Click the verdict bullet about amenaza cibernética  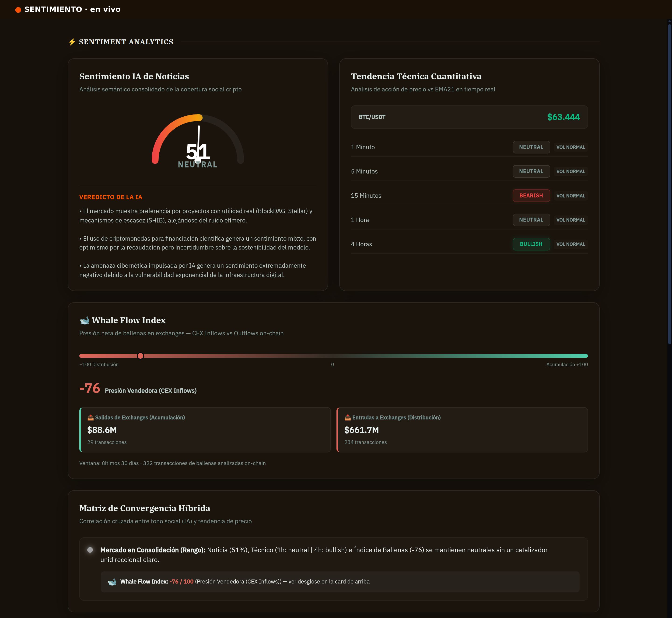[193, 270]
